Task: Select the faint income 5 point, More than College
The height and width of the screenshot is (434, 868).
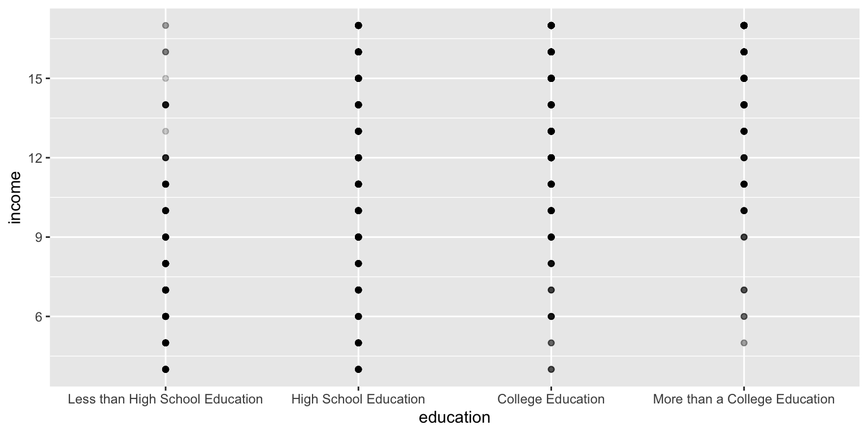Action: (744, 343)
